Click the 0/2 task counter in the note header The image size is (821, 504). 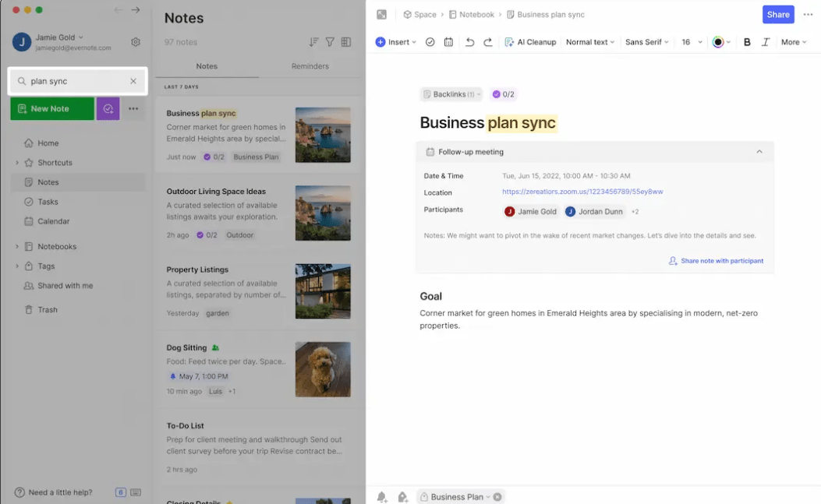(503, 94)
